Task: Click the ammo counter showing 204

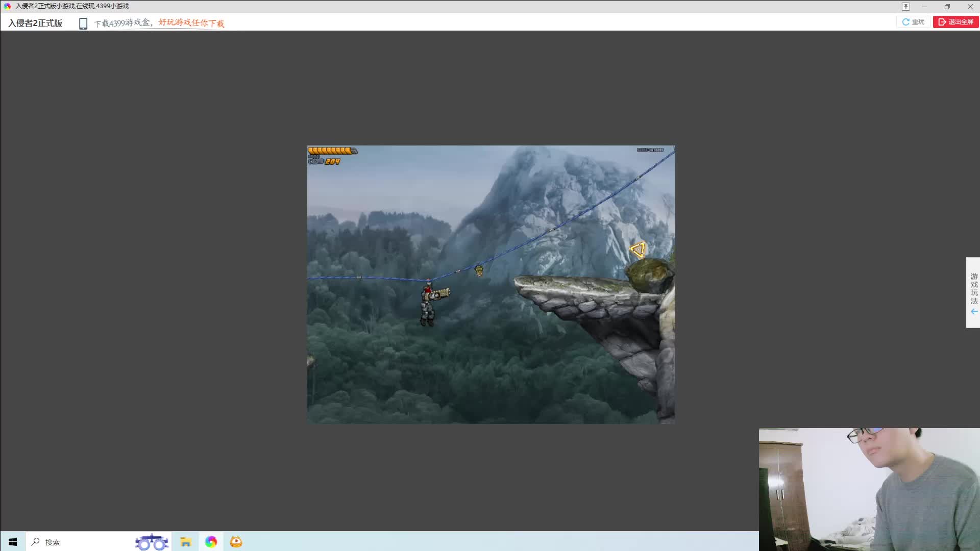Action: pos(332,161)
